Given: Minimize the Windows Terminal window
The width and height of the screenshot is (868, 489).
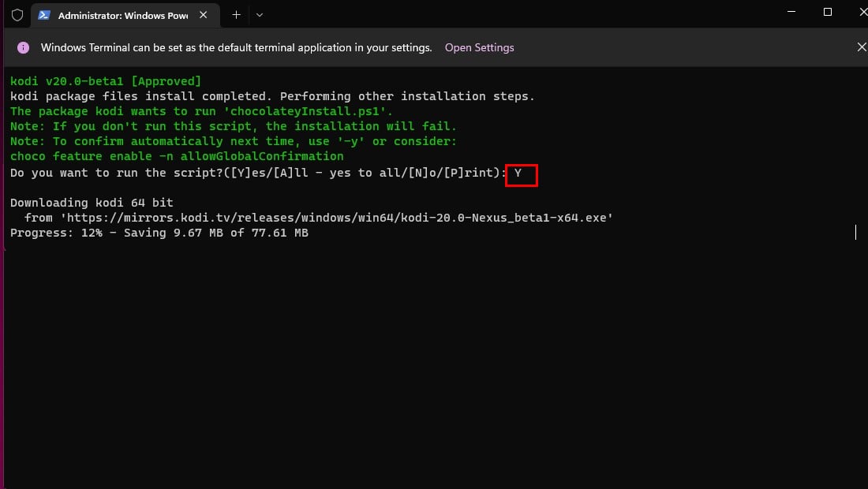Looking at the screenshot, I should click(x=791, y=12).
